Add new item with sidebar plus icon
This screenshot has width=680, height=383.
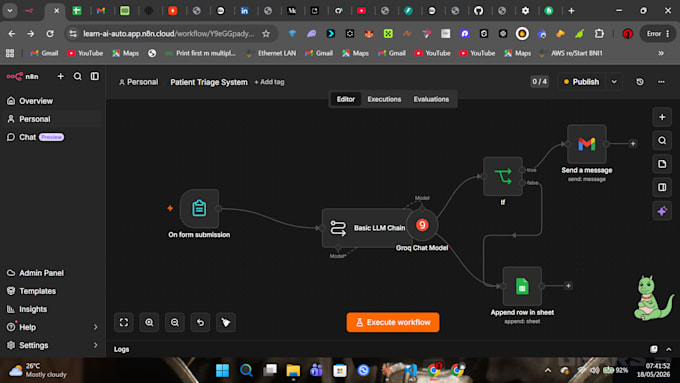point(61,76)
